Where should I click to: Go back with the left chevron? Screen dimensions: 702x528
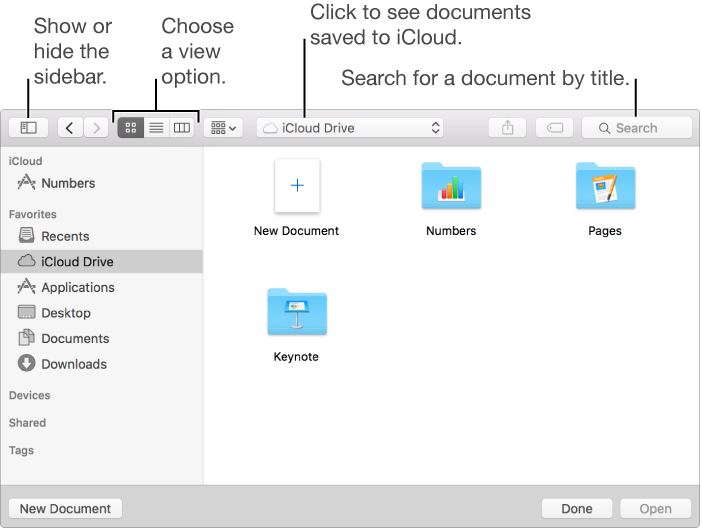pyautogui.click(x=70, y=128)
